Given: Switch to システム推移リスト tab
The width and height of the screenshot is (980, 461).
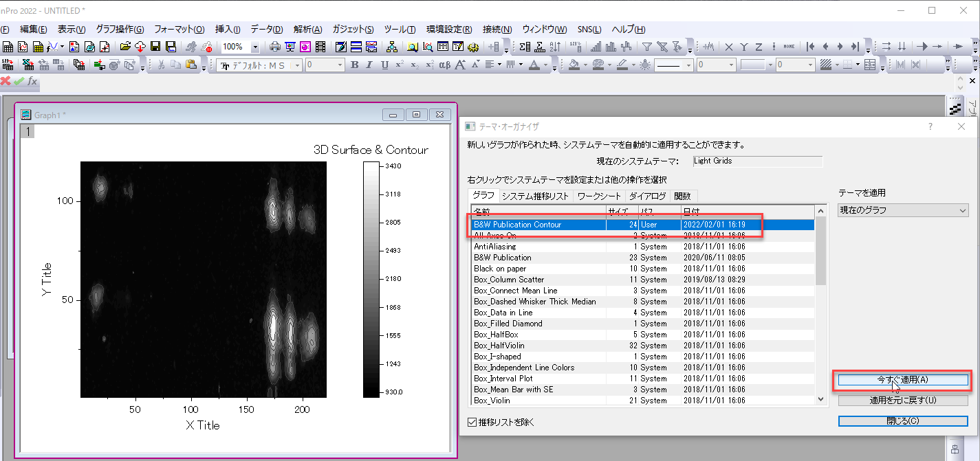Looking at the screenshot, I should (535, 196).
